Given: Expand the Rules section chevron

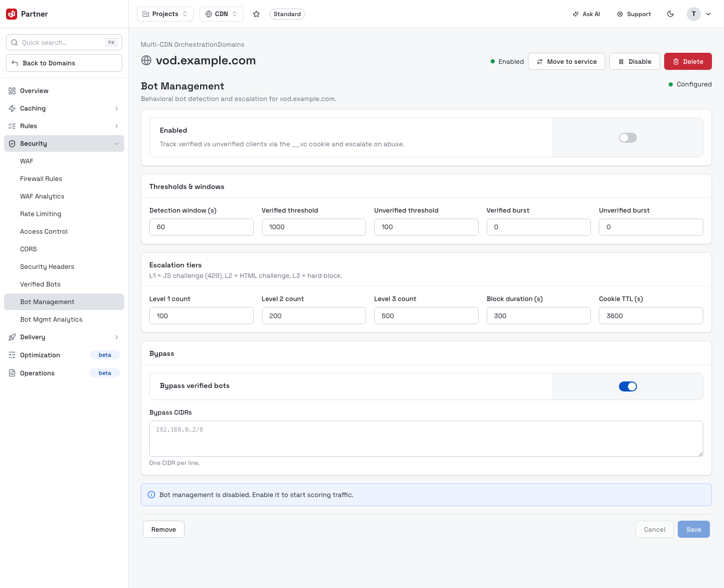Looking at the screenshot, I should pos(117,126).
